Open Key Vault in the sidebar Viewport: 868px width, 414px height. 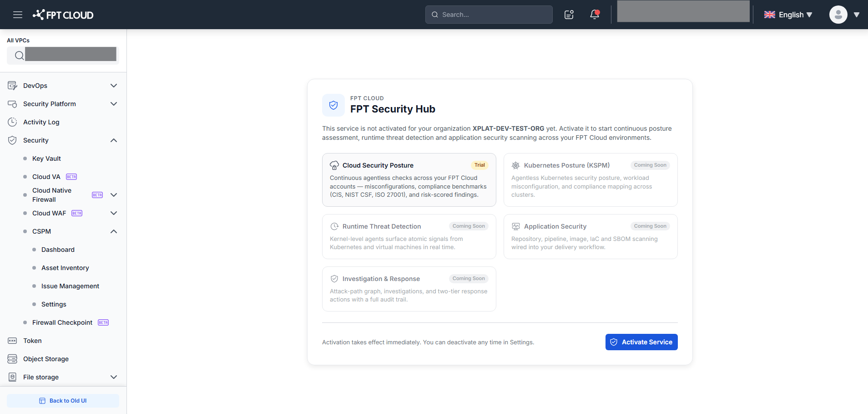(x=46, y=158)
